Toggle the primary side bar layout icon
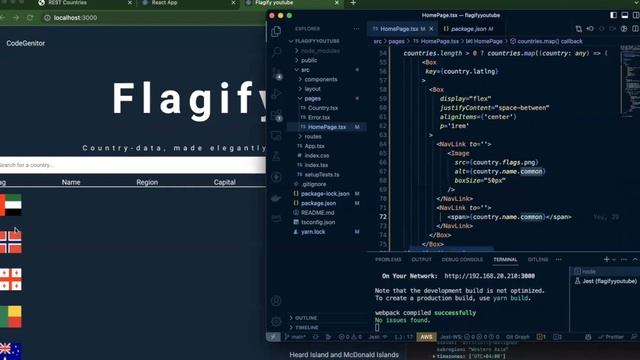Image resolution: width=640 pixels, height=360 pixels. coord(613,15)
